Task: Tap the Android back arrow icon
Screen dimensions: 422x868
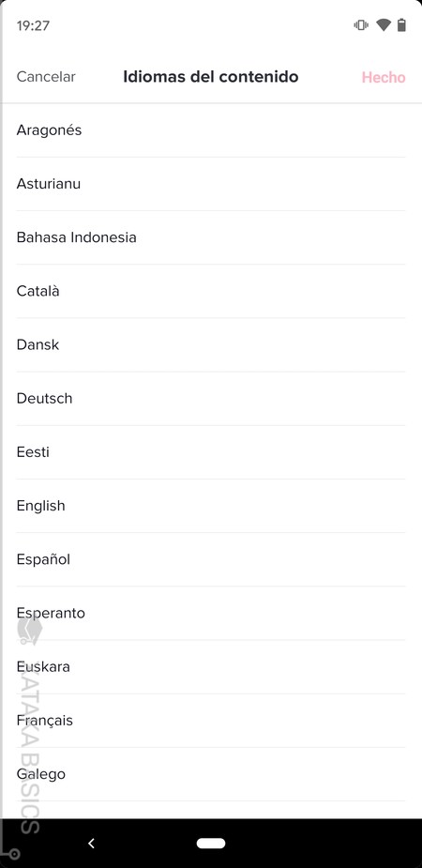Action: 91,843
